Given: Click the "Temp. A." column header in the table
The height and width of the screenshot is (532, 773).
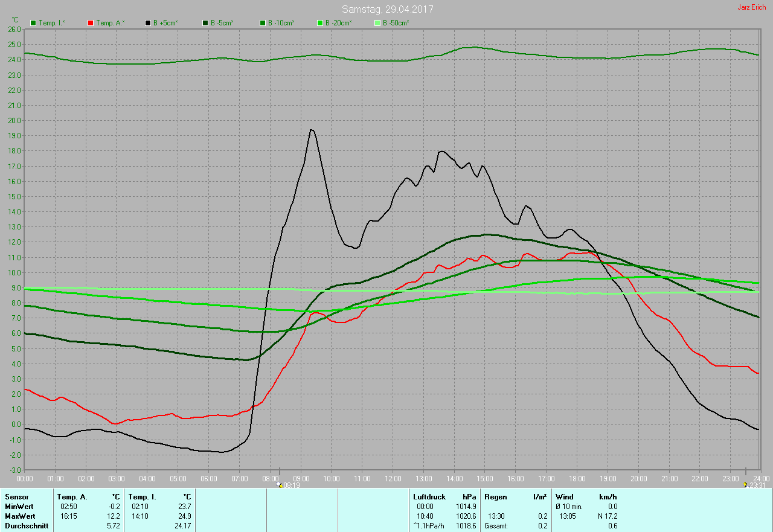Looking at the screenshot, I should [x=72, y=497].
